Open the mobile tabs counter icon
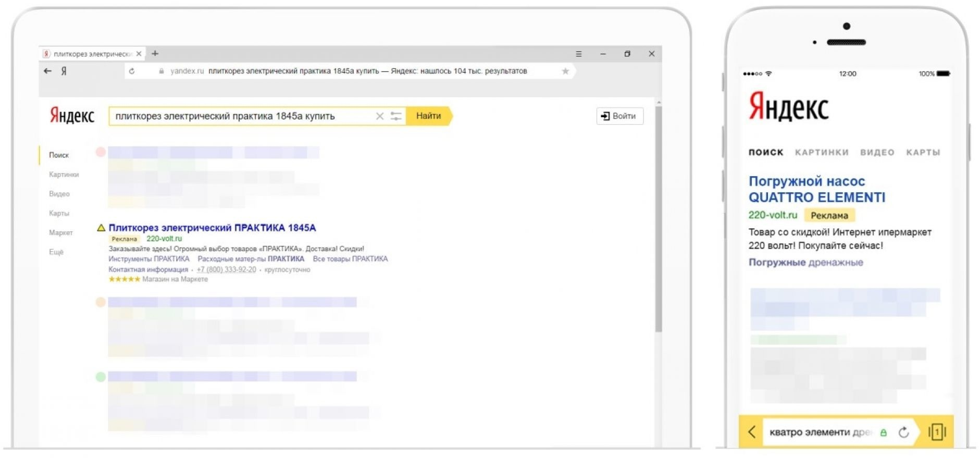The width and height of the screenshot is (980, 458). click(937, 431)
